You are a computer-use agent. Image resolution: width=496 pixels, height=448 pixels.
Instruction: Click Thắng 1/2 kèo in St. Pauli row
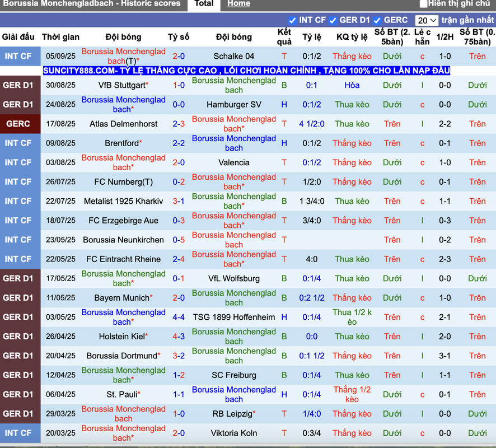click(352, 395)
